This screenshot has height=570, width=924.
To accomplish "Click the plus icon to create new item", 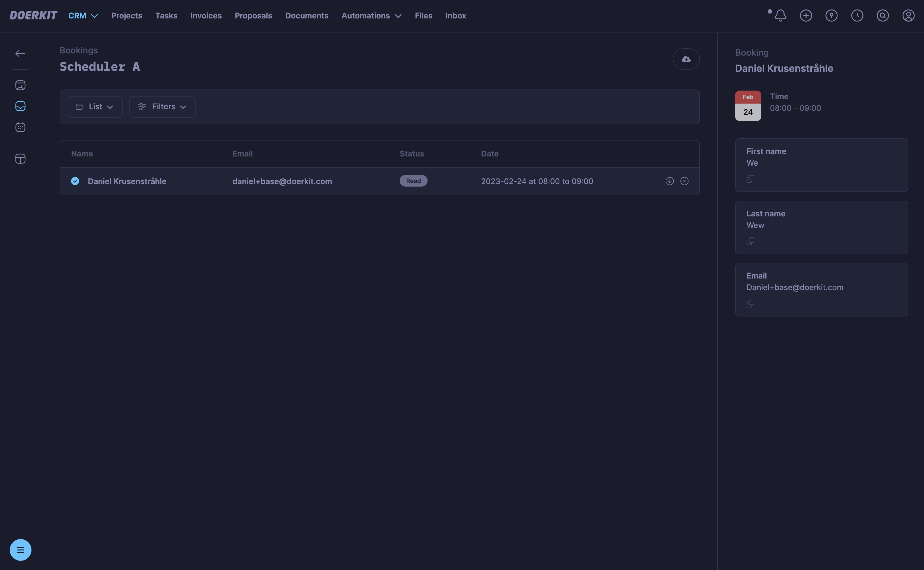I will [x=806, y=15].
